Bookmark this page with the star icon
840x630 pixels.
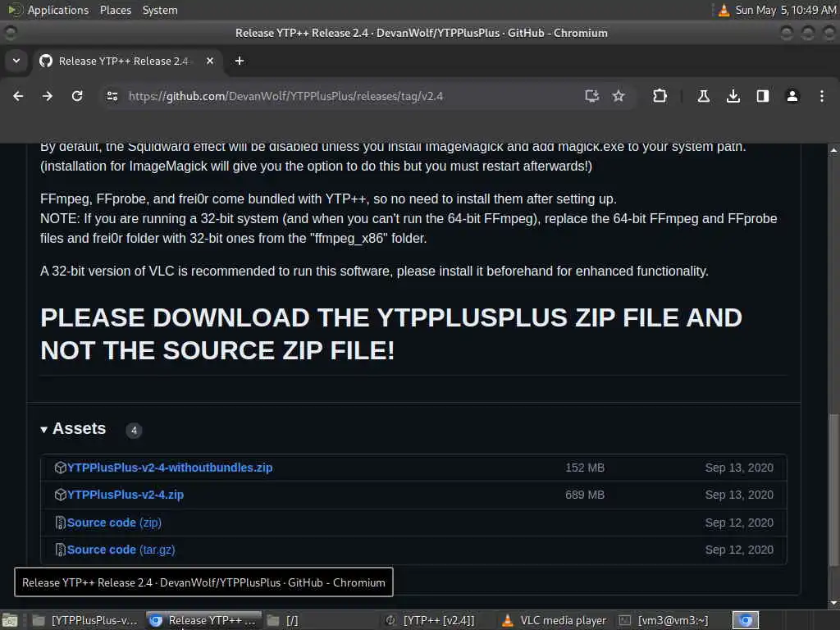click(x=619, y=96)
